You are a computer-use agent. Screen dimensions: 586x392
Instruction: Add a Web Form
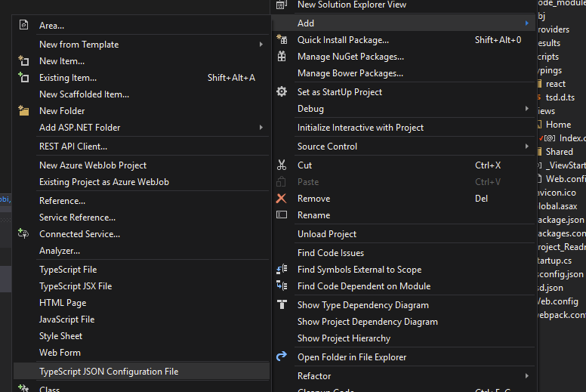tap(141, 353)
